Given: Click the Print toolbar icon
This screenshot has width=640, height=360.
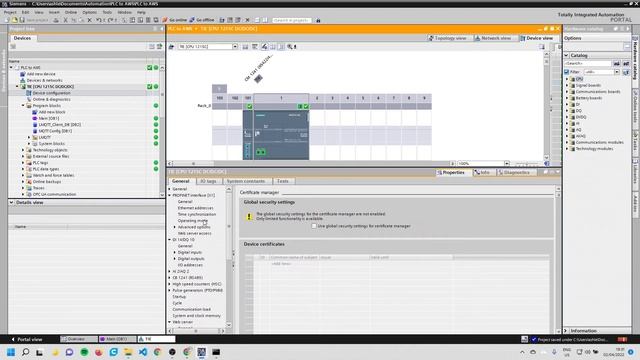Looking at the screenshot, I should point(56,20).
